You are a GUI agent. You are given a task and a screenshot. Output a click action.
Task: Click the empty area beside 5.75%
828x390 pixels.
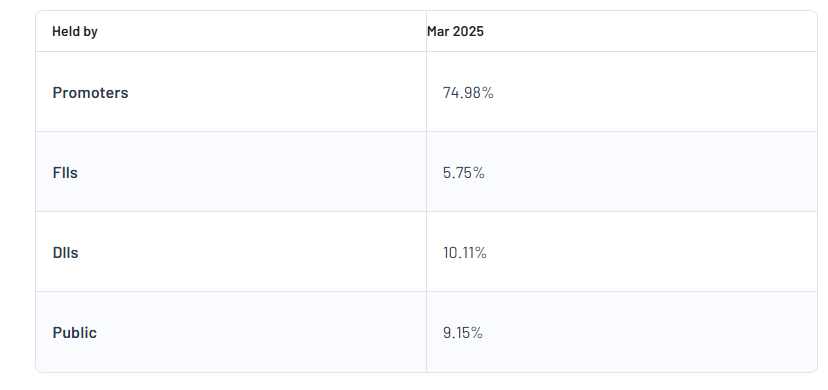651,173
